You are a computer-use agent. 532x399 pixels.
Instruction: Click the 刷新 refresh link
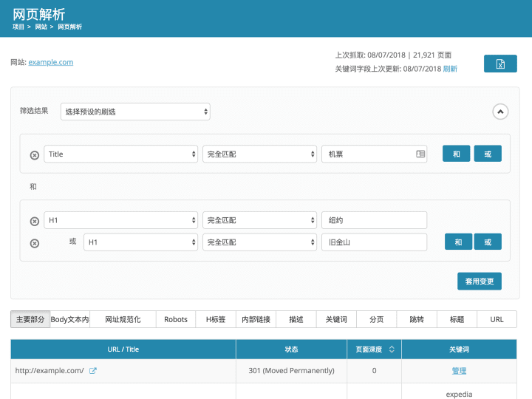coord(450,69)
